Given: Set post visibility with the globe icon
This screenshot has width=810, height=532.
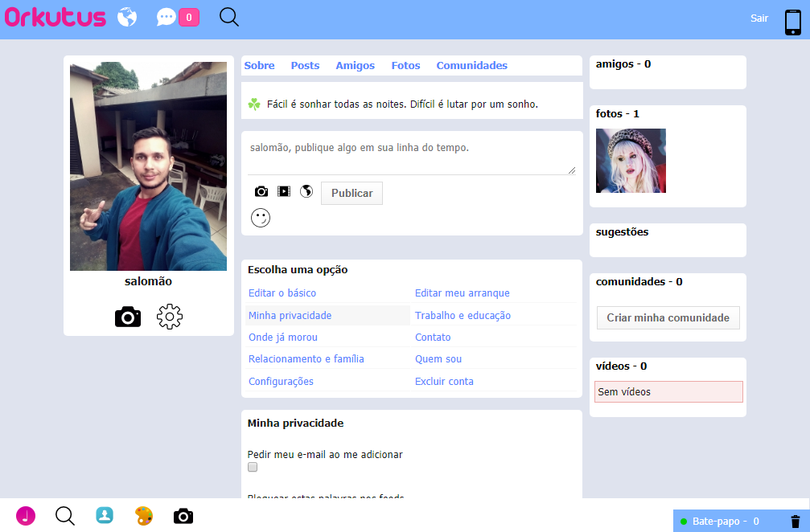Looking at the screenshot, I should tap(306, 191).
